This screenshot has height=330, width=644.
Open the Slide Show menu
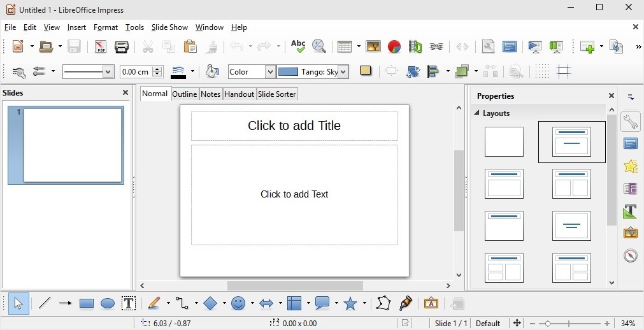tap(169, 27)
